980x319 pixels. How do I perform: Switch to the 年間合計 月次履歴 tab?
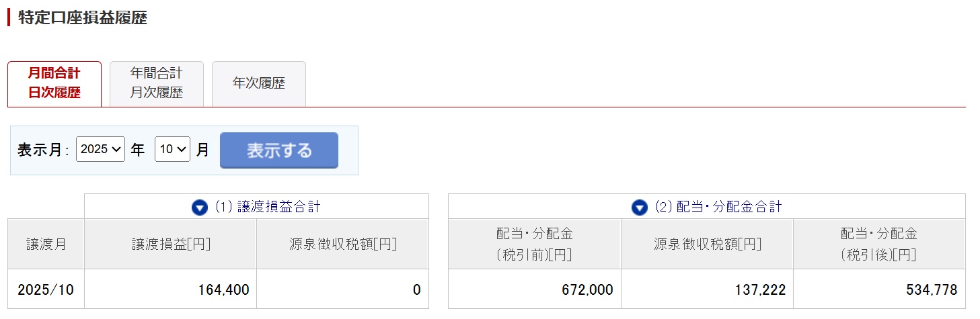[156, 84]
